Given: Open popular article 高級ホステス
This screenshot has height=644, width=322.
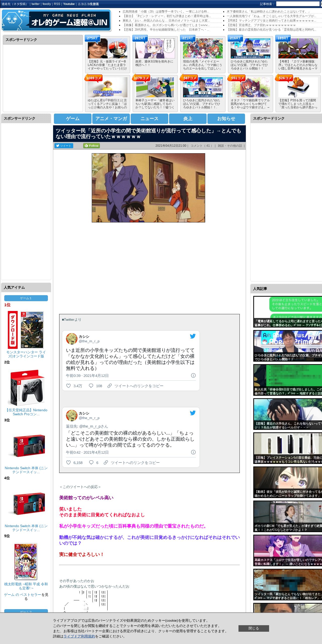Looking at the screenshot, I should point(288,550).
